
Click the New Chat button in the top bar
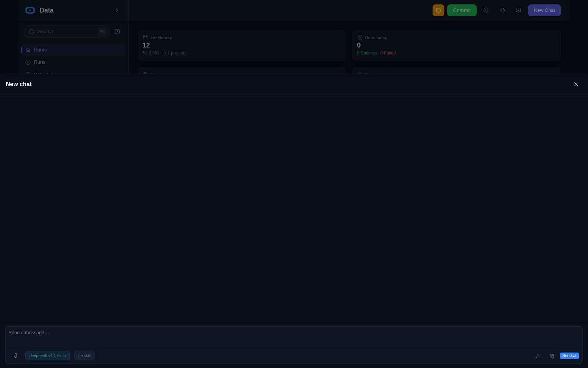544,10
